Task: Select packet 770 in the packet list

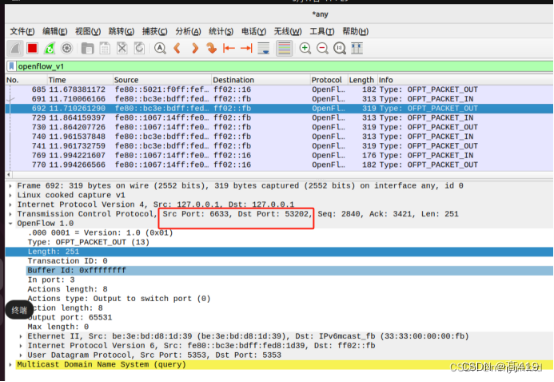Action: coord(279,165)
